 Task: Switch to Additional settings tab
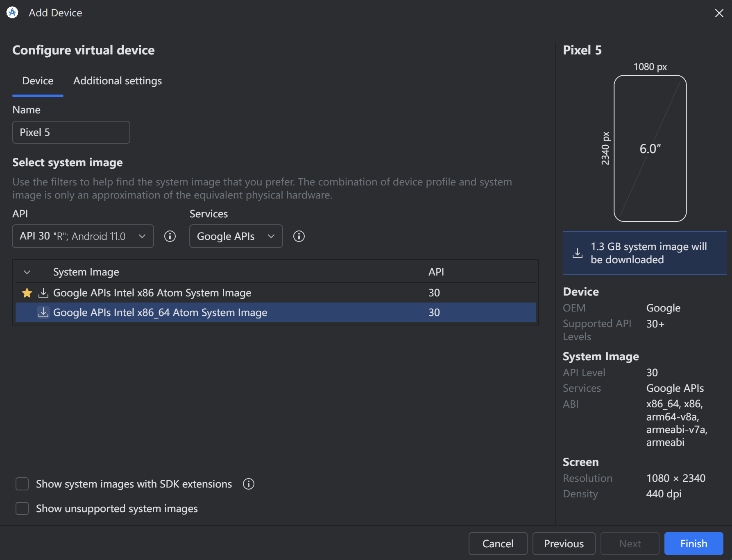coord(118,81)
